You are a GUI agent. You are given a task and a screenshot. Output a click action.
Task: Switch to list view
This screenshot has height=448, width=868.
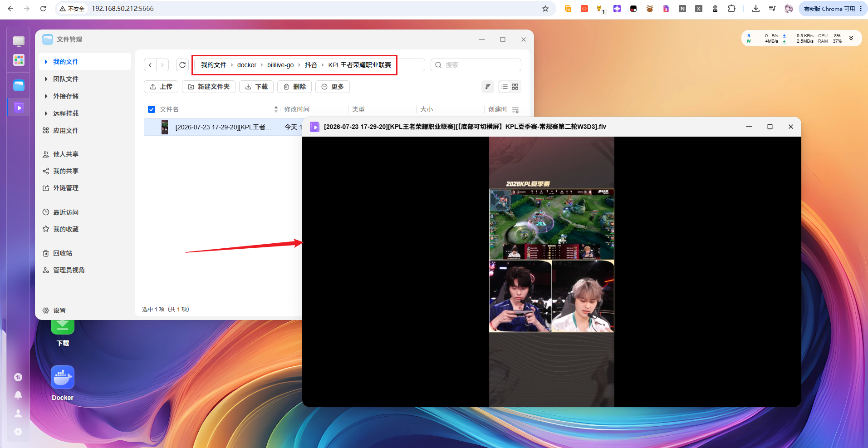click(505, 87)
